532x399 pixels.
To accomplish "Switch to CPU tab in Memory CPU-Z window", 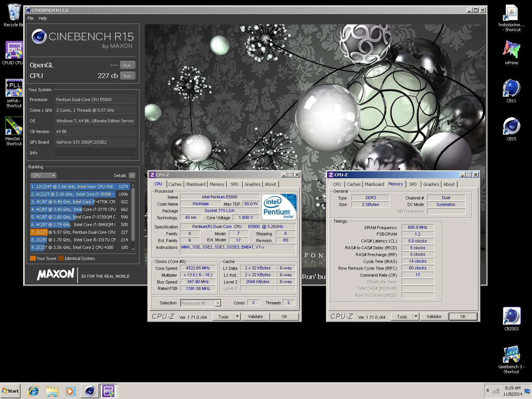I will (x=337, y=184).
